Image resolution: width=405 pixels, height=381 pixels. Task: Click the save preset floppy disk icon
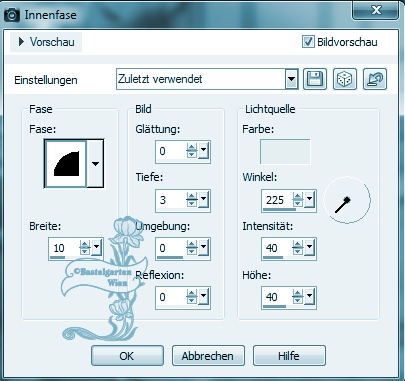[315, 79]
